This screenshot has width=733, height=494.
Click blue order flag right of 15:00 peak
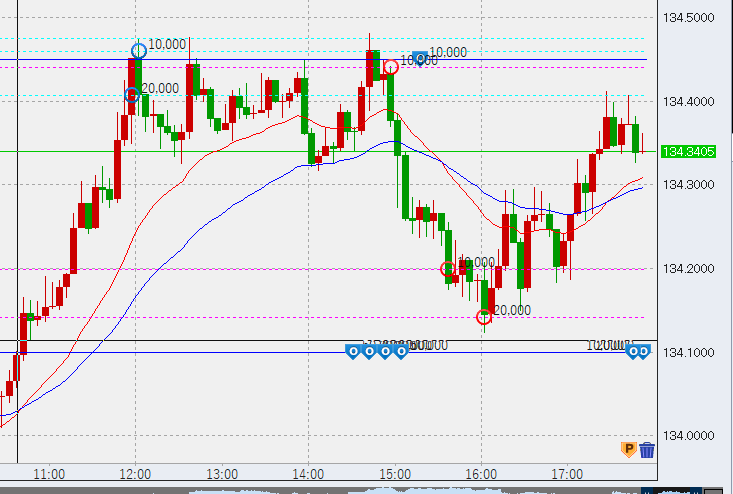[x=421, y=58]
